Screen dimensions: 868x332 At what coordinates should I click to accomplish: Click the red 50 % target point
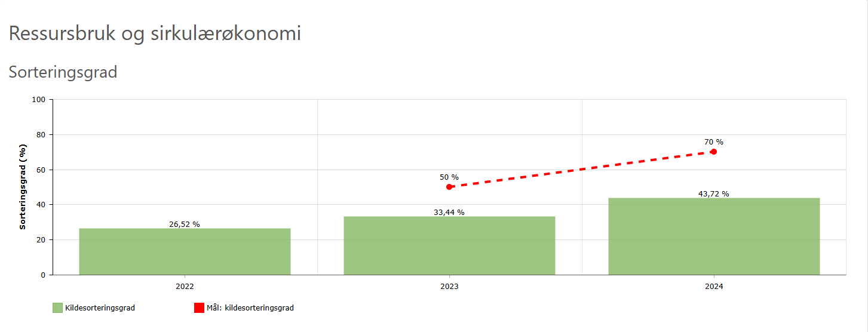pyautogui.click(x=449, y=187)
